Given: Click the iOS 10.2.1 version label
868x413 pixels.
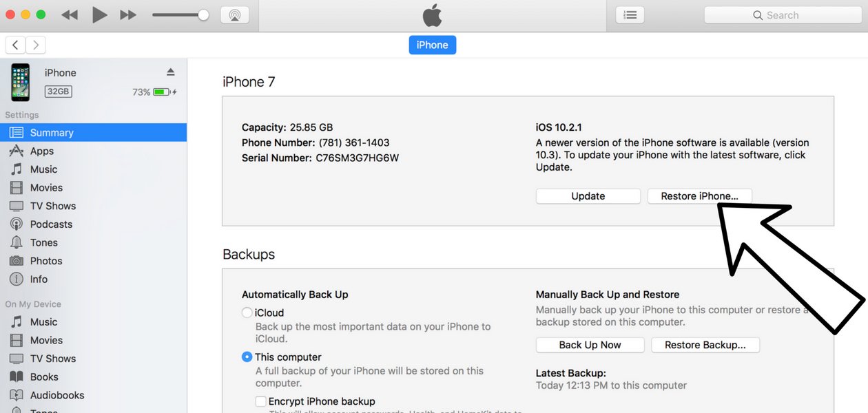Looking at the screenshot, I should pyautogui.click(x=559, y=127).
